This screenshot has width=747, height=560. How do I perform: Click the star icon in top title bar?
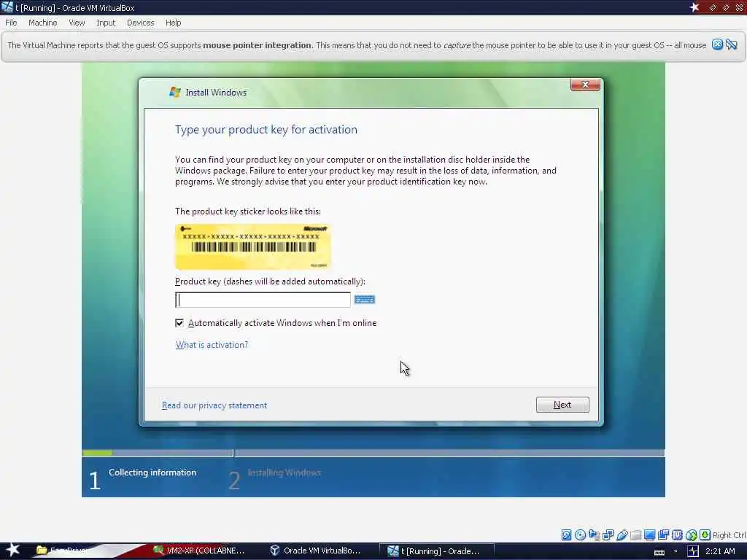[694, 7]
